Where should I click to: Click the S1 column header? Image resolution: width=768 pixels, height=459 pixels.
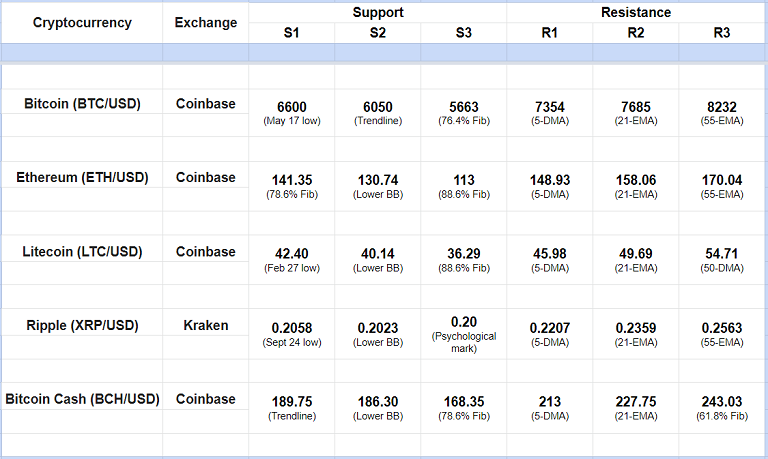coord(292,32)
